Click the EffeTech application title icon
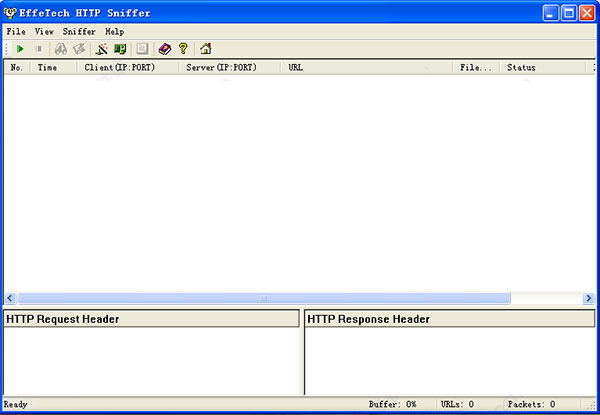 (10, 13)
